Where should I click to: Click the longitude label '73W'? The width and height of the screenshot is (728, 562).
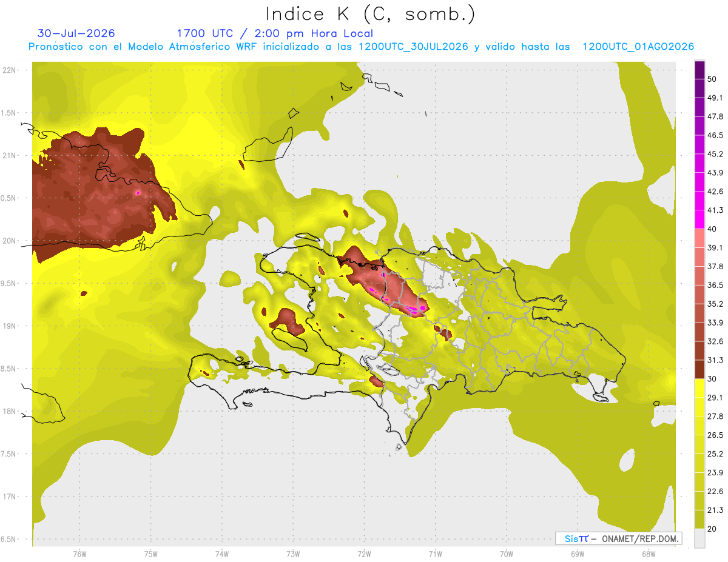(x=293, y=554)
